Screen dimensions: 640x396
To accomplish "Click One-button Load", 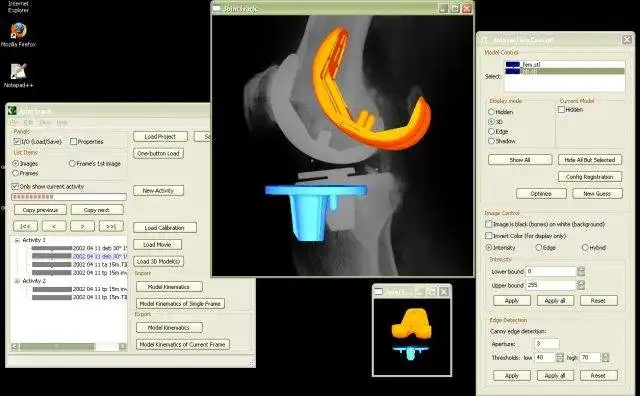I will point(158,154).
